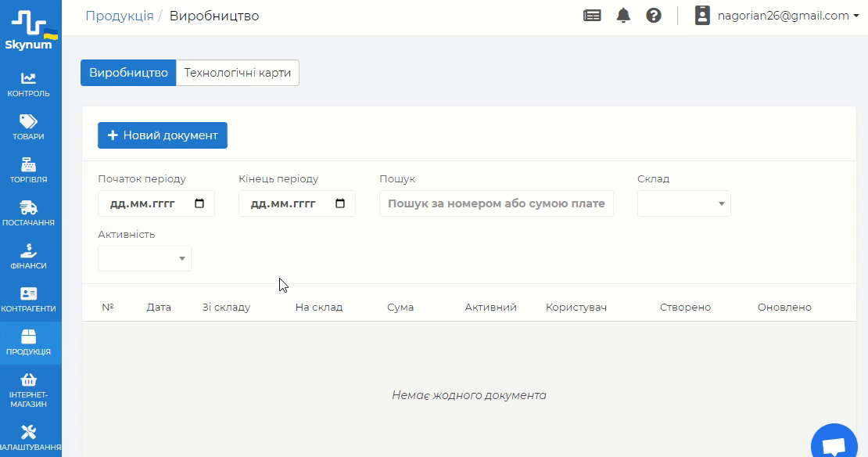Open the Контрагенти section
868x457 pixels.
tap(28, 300)
